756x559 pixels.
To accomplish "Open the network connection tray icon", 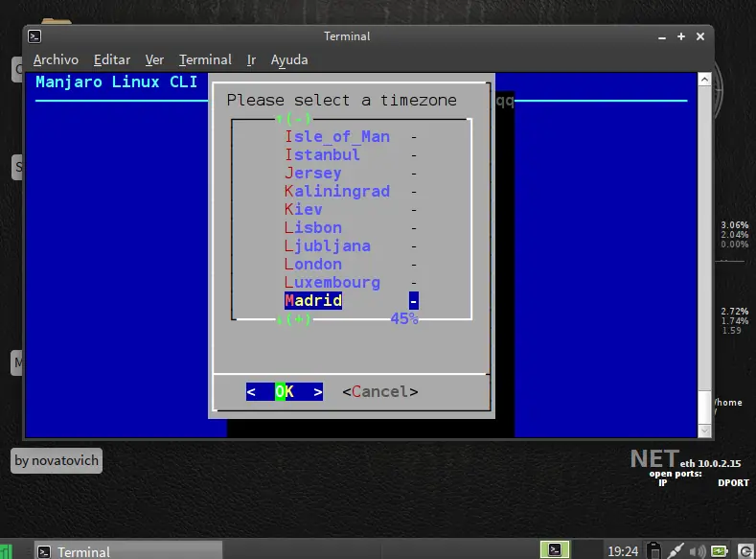I will [x=676, y=550].
